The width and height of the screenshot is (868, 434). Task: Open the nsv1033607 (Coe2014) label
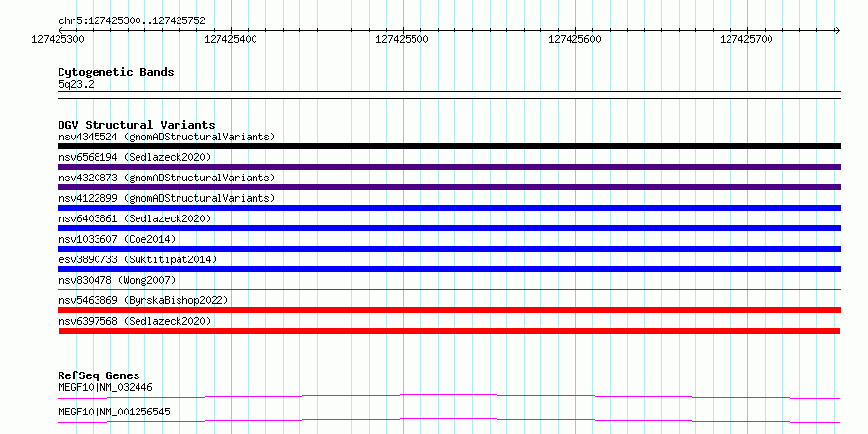(x=117, y=239)
